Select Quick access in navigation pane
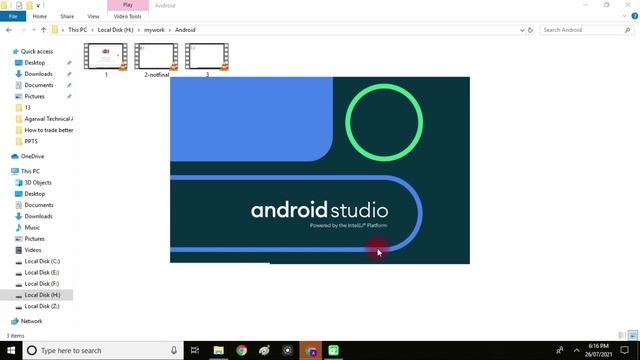Viewport: 640px width, 360px height. coord(37,51)
